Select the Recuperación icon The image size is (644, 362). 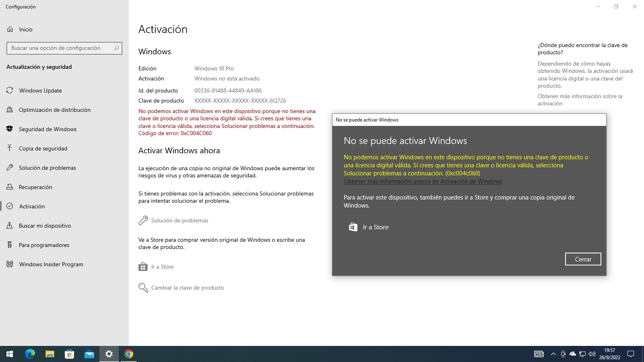[x=10, y=187]
